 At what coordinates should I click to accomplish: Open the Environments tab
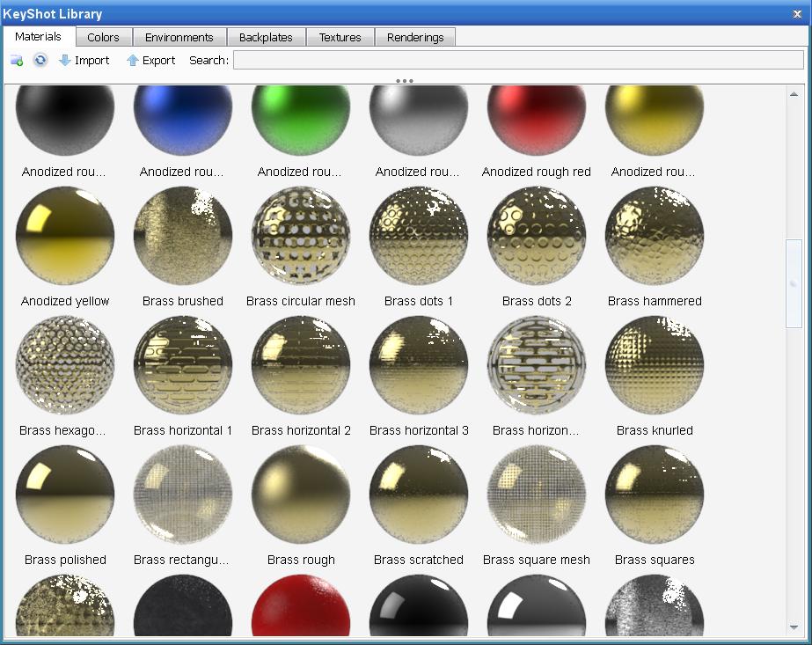[179, 37]
